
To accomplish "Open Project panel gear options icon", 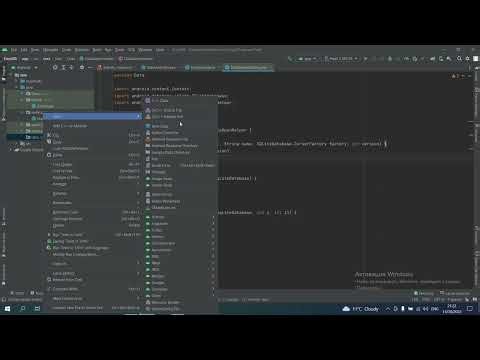I will [x=82, y=68].
